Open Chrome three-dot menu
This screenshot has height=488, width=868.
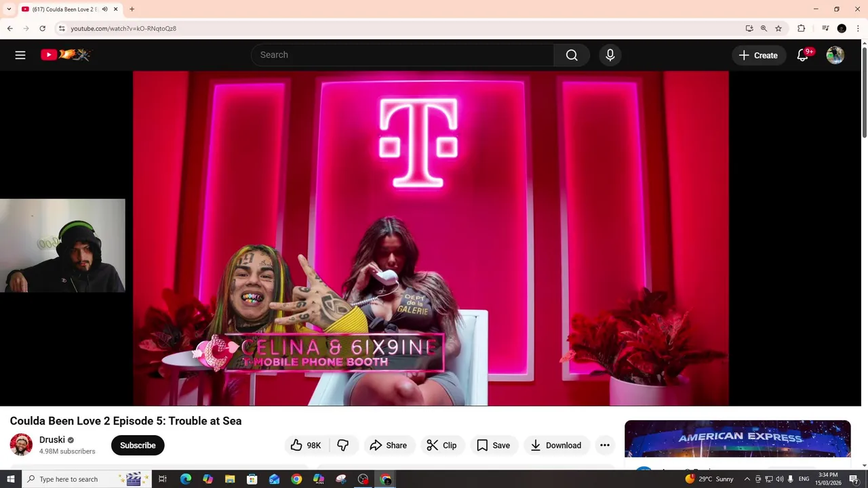click(x=858, y=28)
